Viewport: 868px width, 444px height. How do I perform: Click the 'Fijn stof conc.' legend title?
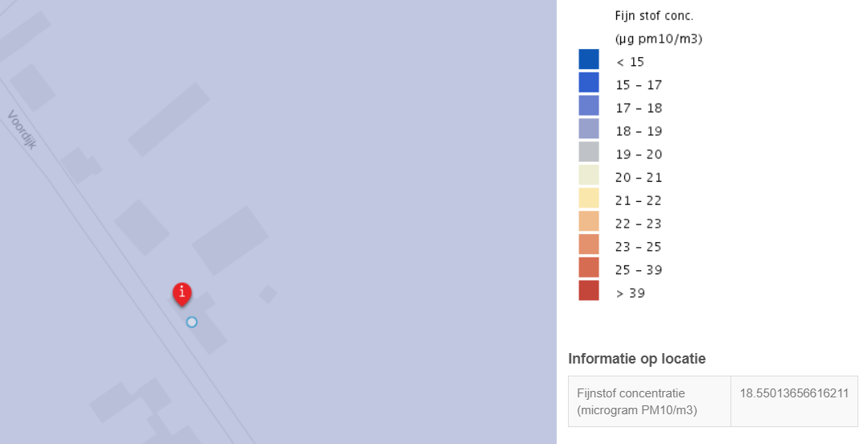click(x=654, y=15)
